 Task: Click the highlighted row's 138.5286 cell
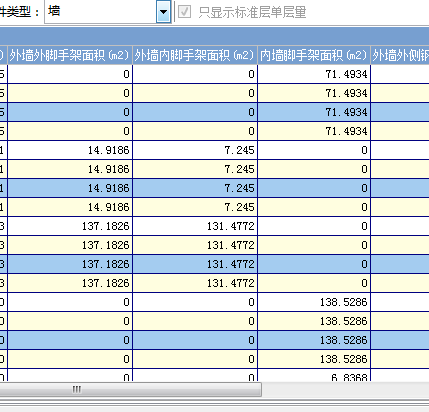[x=314, y=340]
